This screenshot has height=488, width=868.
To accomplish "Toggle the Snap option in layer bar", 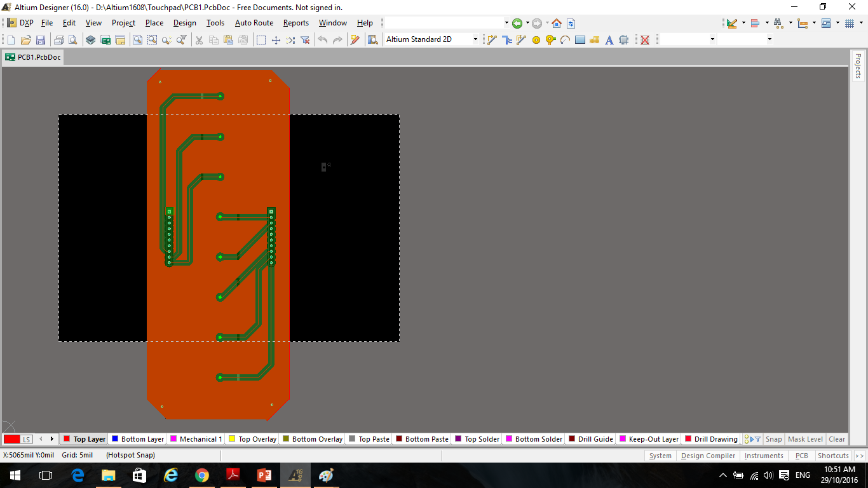I will click(773, 439).
